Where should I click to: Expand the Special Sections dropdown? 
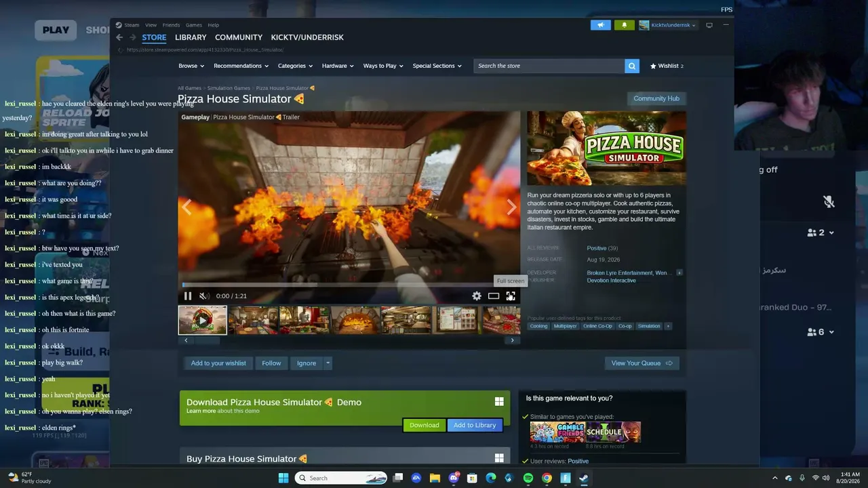pos(437,66)
